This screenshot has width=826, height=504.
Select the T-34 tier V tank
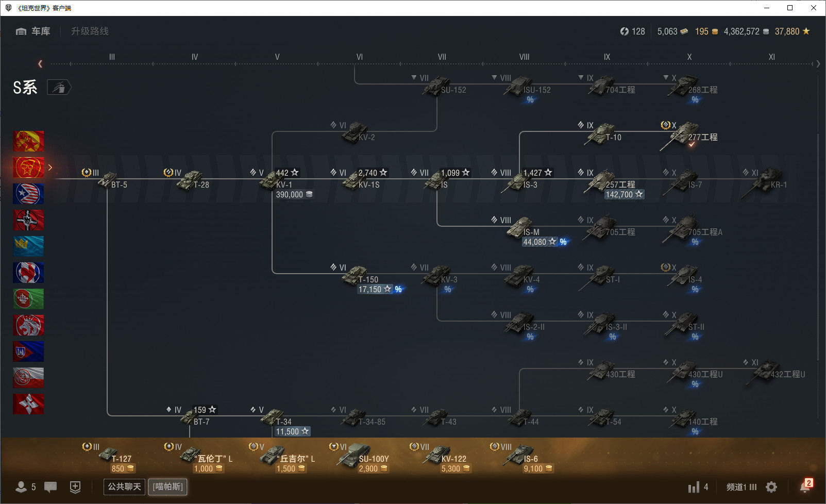[x=281, y=420]
